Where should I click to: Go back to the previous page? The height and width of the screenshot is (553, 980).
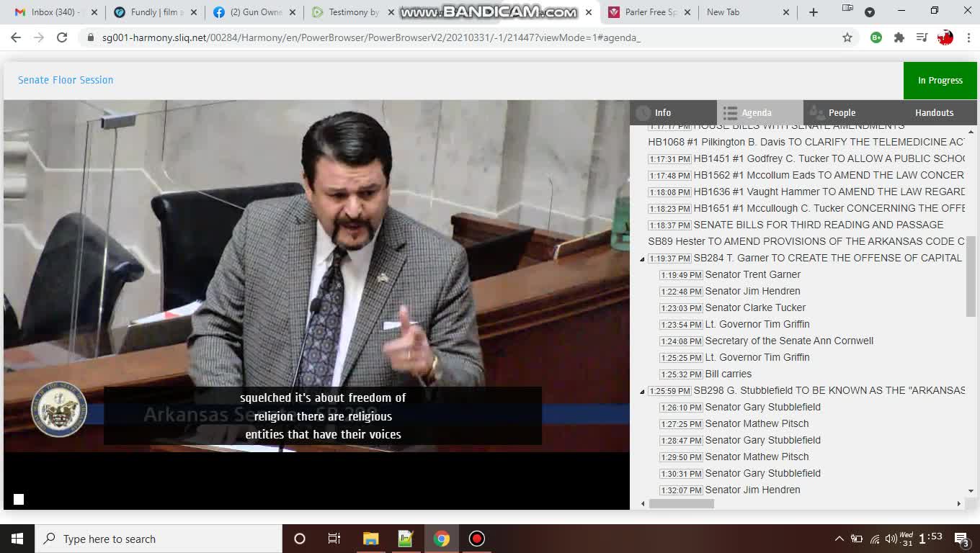[x=16, y=37]
